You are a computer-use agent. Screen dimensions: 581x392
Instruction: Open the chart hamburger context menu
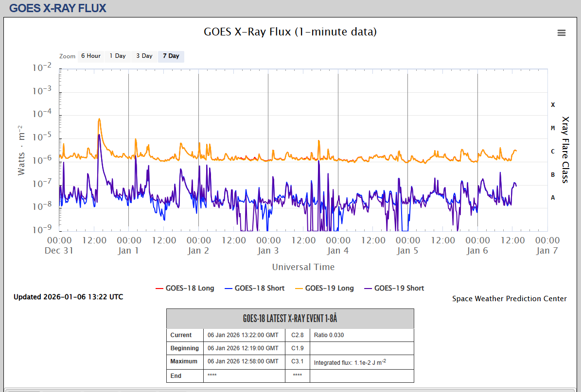561,33
